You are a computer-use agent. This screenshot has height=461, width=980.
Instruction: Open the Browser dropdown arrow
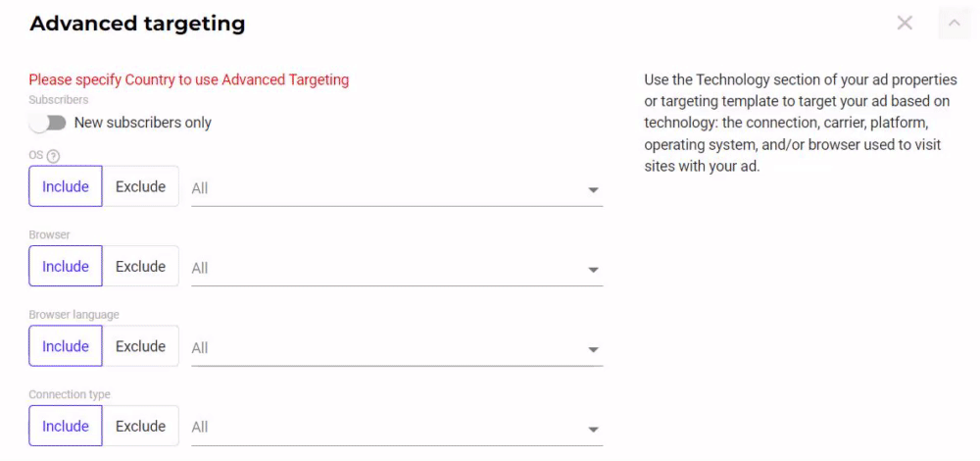pyautogui.click(x=593, y=270)
